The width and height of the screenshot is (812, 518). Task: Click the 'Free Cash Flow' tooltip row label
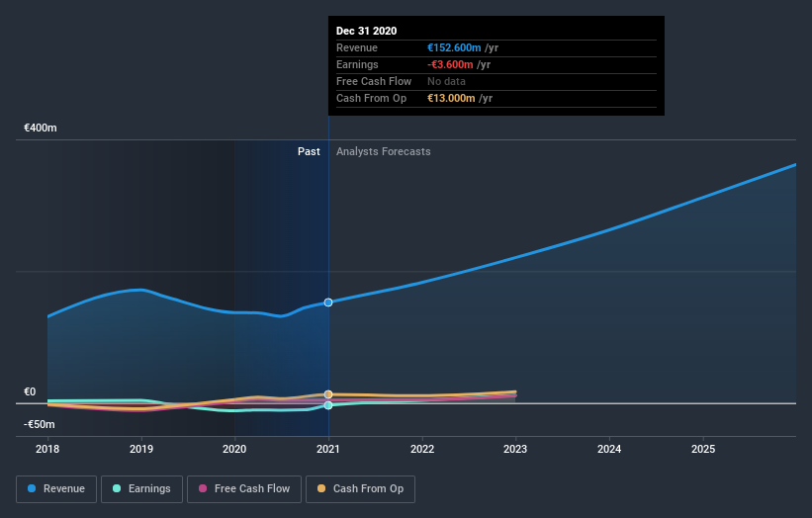[374, 81]
